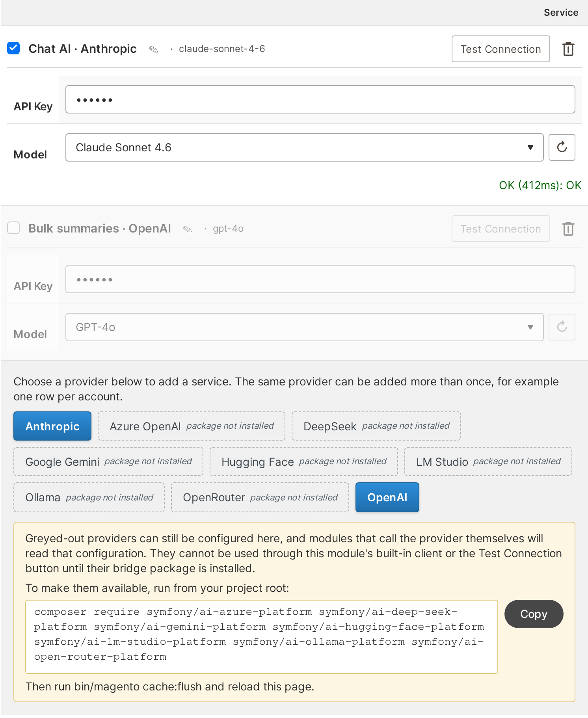Refresh model list for Claude Sonnet 4.6
This screenshot has height=718, width=588.
coord(562,147)
